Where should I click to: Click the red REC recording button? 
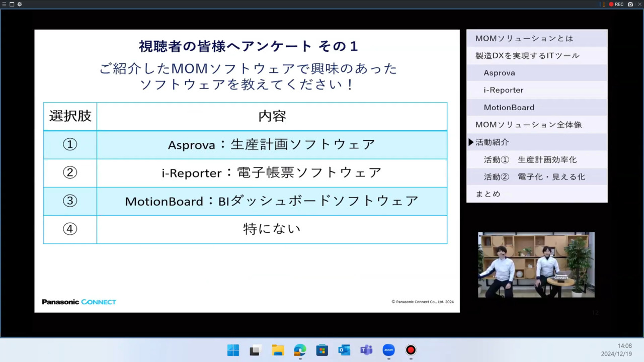(616, 4)
